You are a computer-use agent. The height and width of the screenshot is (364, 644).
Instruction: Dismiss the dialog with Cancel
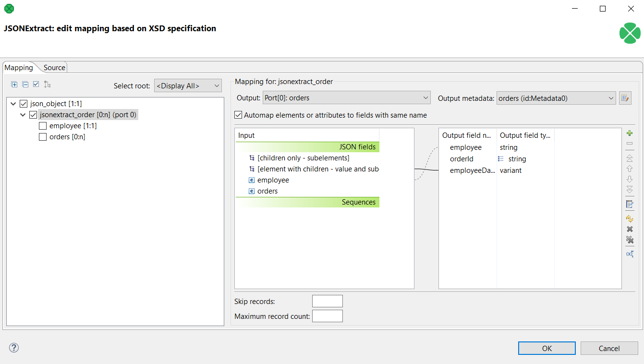coord(609,348)
